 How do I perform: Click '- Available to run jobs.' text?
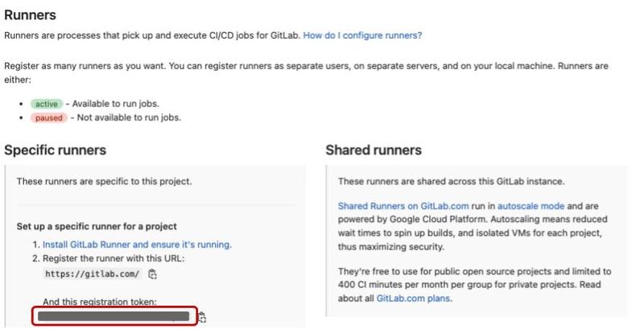112,104
